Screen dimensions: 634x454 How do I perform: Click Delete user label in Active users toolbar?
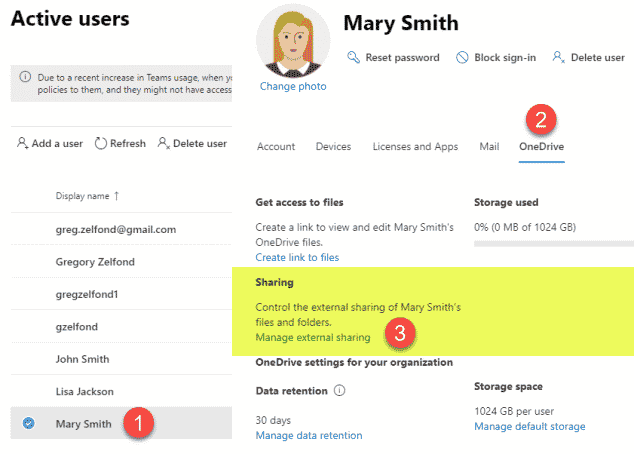pyautogui.click(x=200, y=144)
